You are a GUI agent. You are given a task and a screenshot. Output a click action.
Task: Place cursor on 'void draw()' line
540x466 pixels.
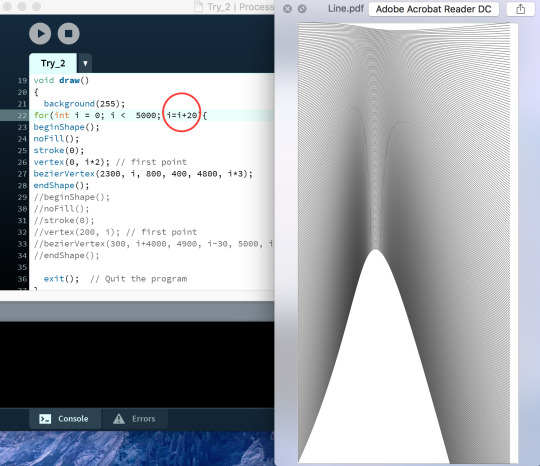[61, 80]
